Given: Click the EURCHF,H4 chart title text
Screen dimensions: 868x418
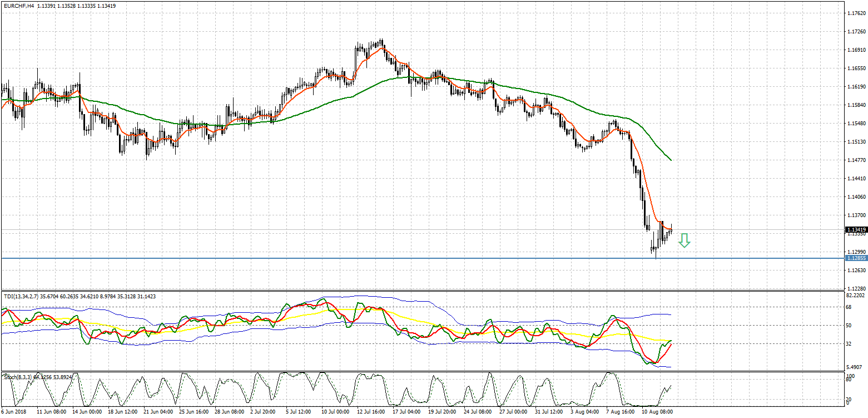Looking at the screenshot, I should (x=18, y=6).
